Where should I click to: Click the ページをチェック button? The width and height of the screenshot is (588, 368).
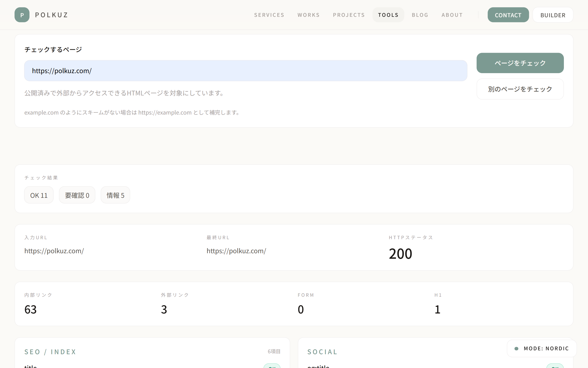[x=520, y=63]
